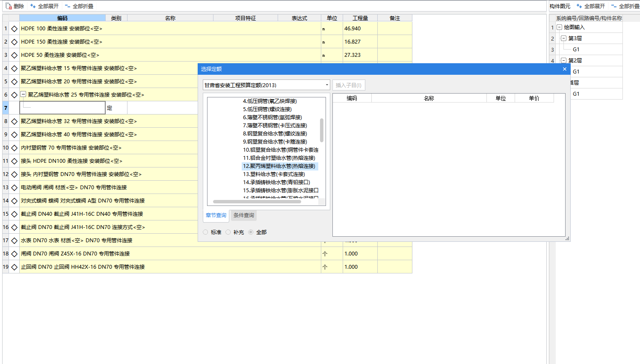Select G1 under 第3层 in the tree
The image size is (640, 364).
point(576,49)
